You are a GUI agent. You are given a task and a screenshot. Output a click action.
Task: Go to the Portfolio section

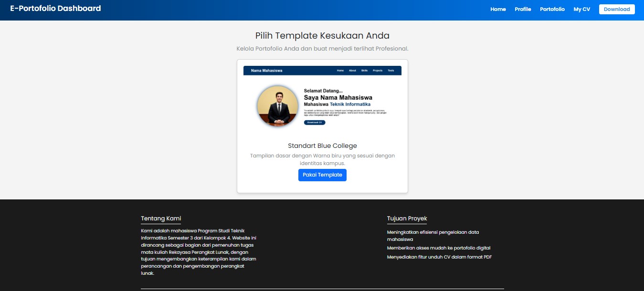pyautogui.click(x=552, y=9)
